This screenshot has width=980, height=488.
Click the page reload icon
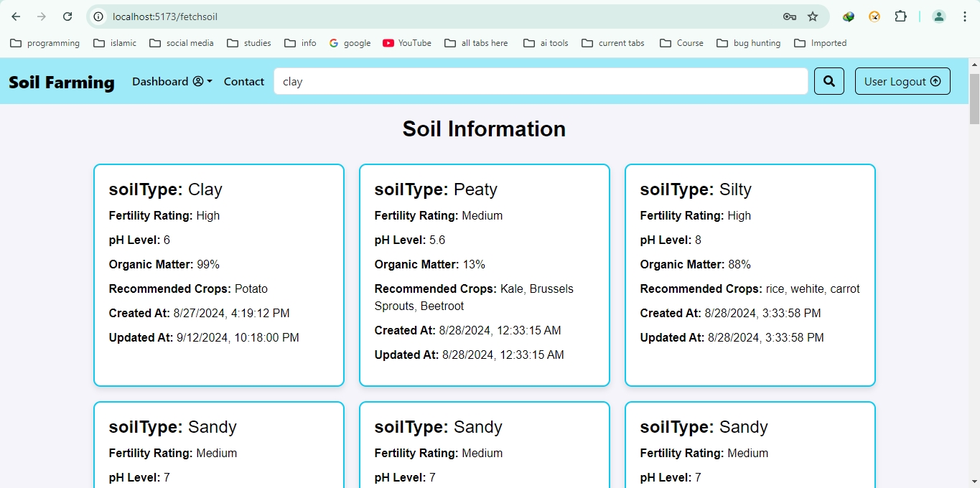[67, 16]
